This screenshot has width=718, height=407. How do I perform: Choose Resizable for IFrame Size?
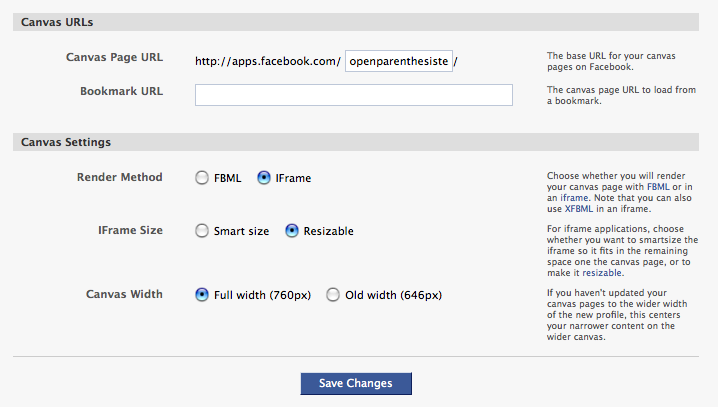click(x=292, y=231)
